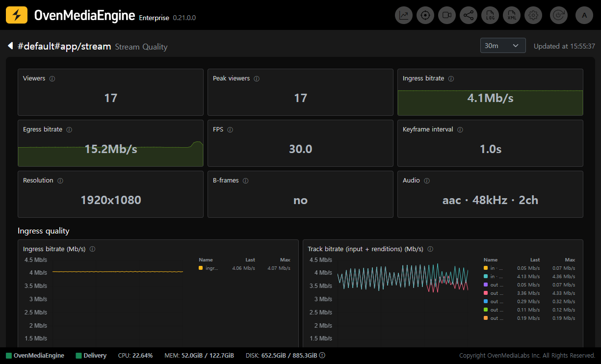Go back using arrow beside #default#app/stream
601x364 pixels.
click(10, 46)
